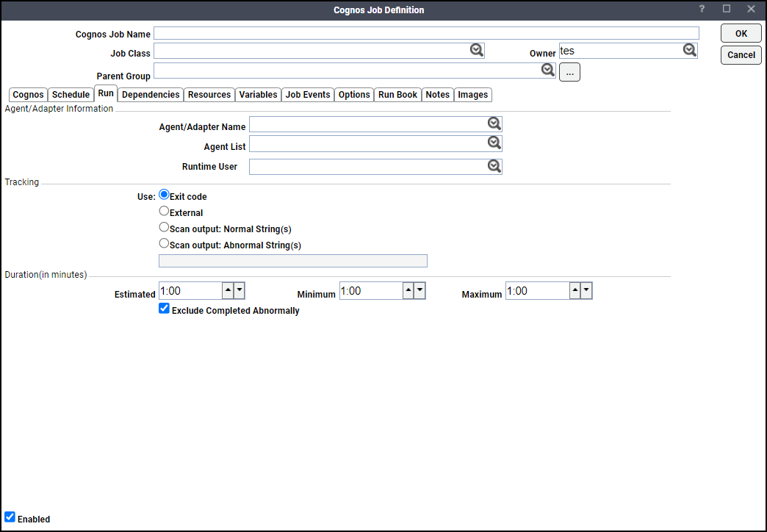This screenshot has height=532, width=767.
Task: Click the Cognos Job Name input field
Action: 426,33
